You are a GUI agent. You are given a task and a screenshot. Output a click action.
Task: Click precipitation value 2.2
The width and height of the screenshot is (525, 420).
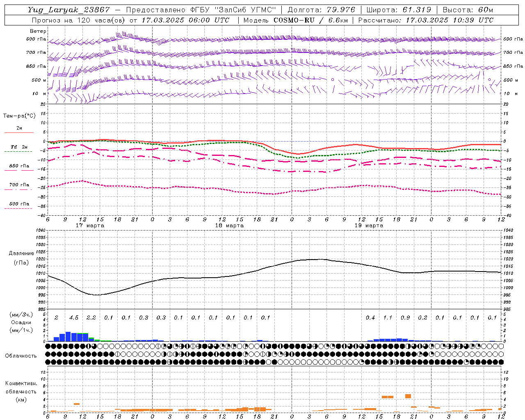[x=91, y=317]
